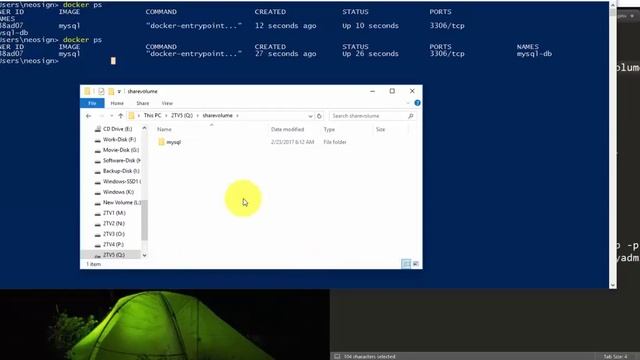
Task: Select Software-Disk in navigation pane
Action: (x=122, y=160)
